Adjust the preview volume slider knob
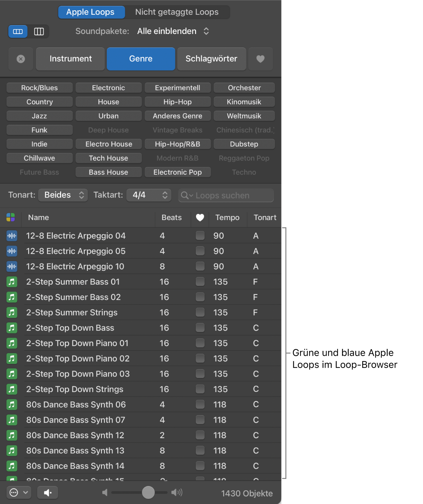The height and width of the screenshot is (504, 423). click(x=148, y=492)
